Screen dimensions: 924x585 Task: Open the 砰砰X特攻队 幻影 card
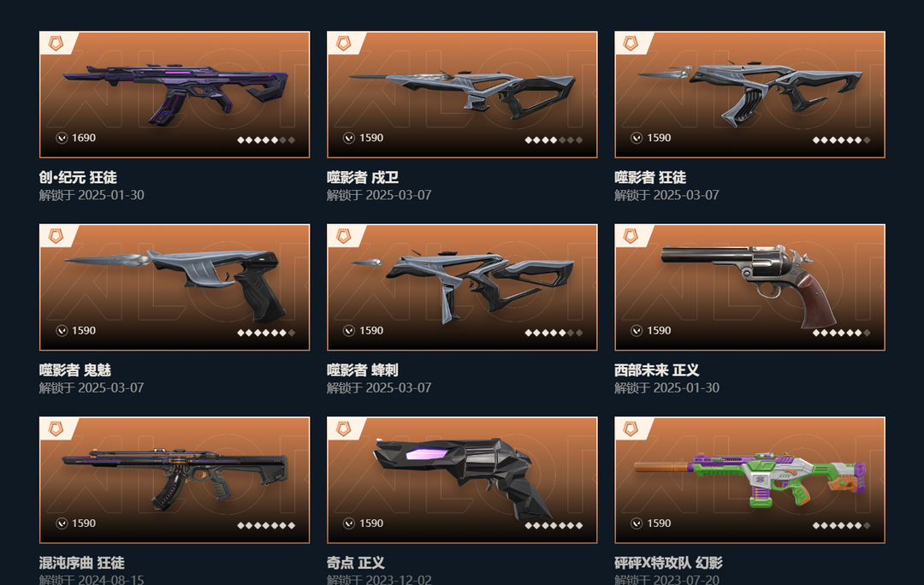pos(749,480)
